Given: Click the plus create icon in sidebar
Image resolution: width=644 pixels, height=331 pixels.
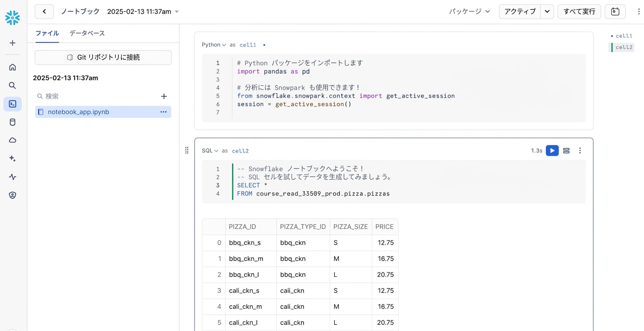Looking at the screenshot, I should click(x=13, y=43).
